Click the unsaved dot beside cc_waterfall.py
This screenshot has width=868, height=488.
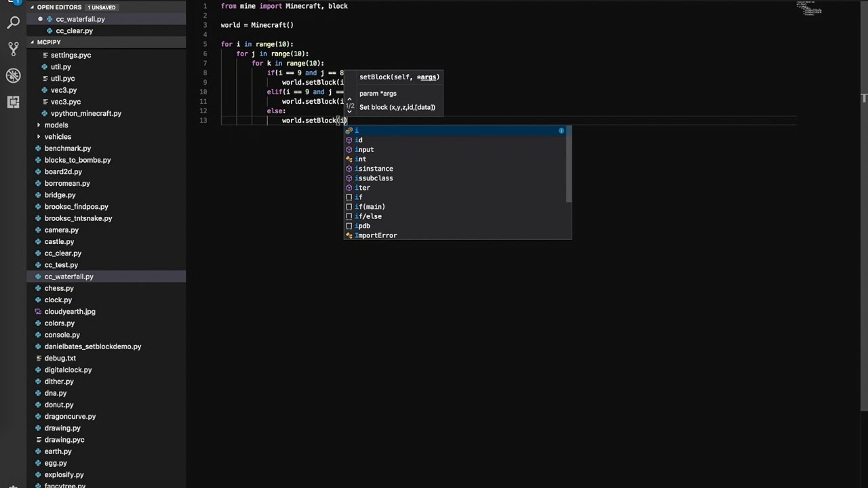pyautogui.click(x=40, y=19)
